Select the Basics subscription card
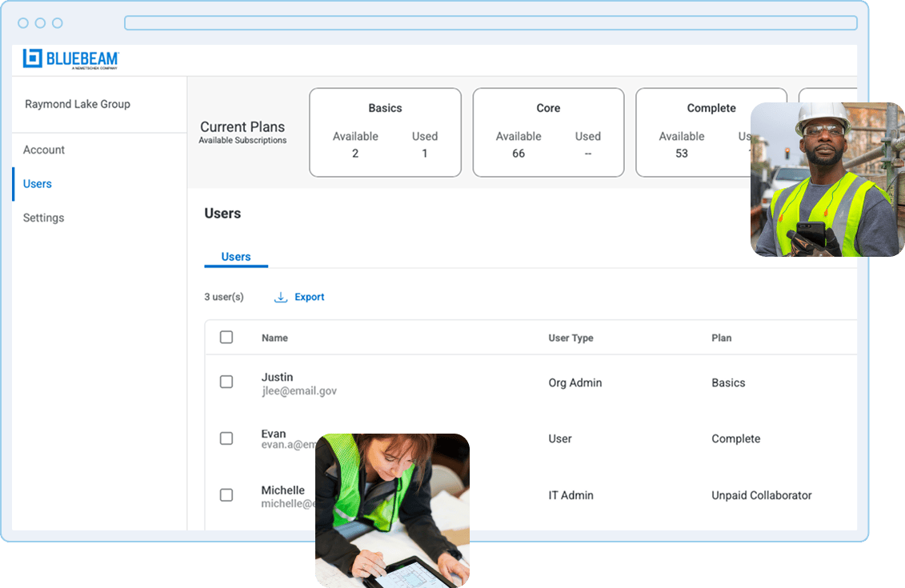The image size is (905, 588). click(385, 132)
